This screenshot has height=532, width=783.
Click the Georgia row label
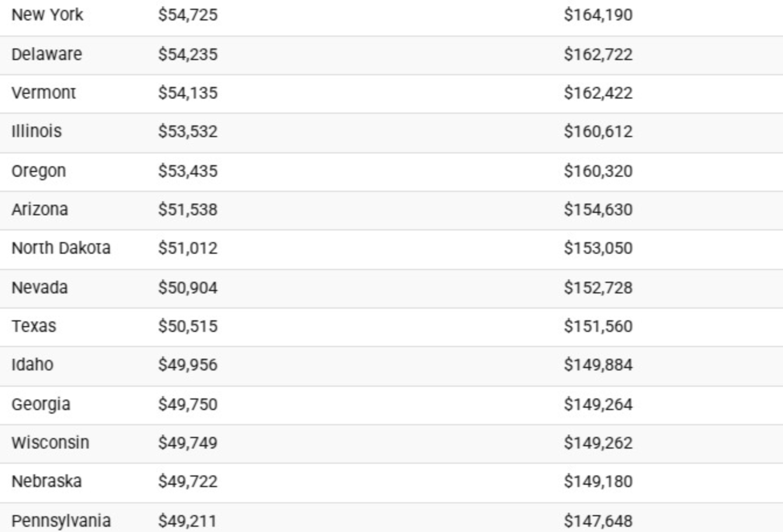[x=41, y=404]
